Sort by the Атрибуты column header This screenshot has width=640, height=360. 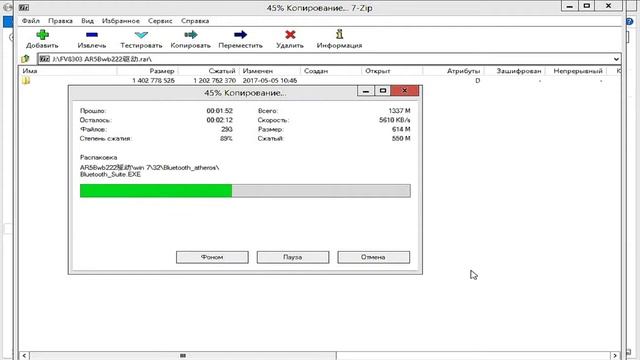453,71
